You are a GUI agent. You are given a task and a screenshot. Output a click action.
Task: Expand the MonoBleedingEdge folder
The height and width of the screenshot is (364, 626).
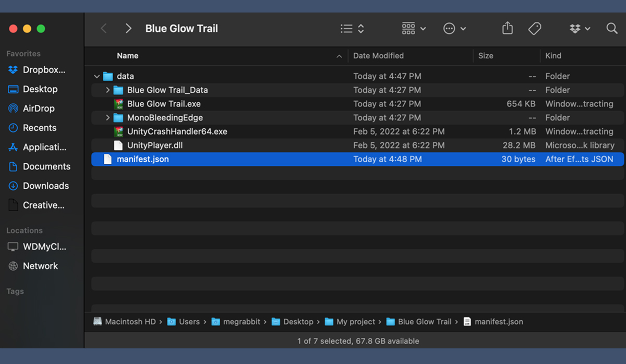tap(107, 118)
